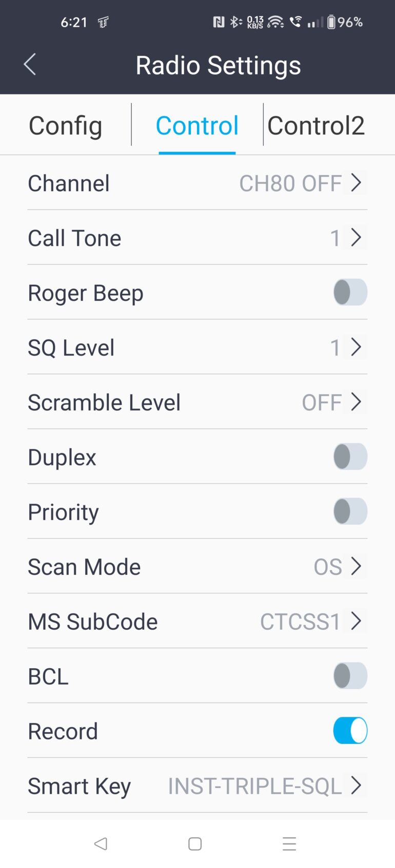Open the Scan Mode chevron
Image resolution: width=395 pixels, height=868 pixels.
pos(356,566)
